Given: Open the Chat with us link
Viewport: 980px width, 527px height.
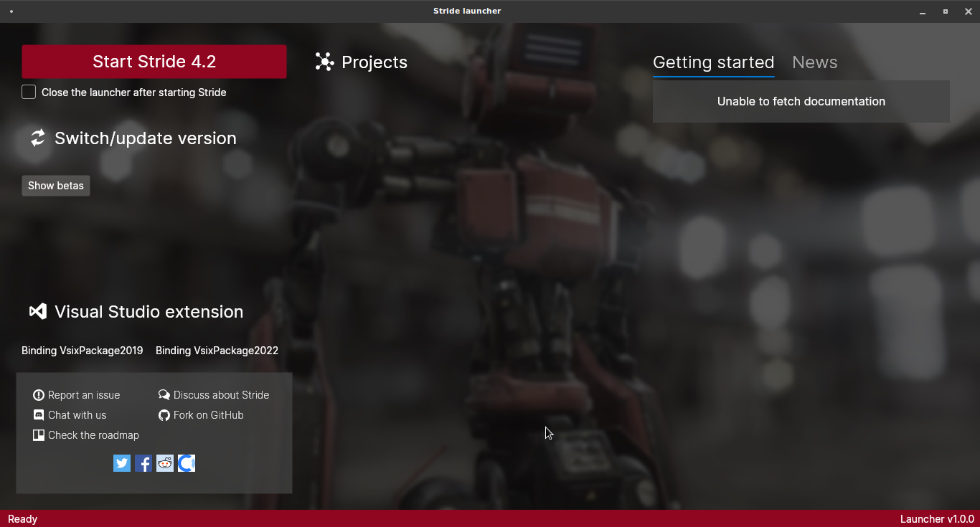Looking at the screenshot, I should [x=70, y=415].
